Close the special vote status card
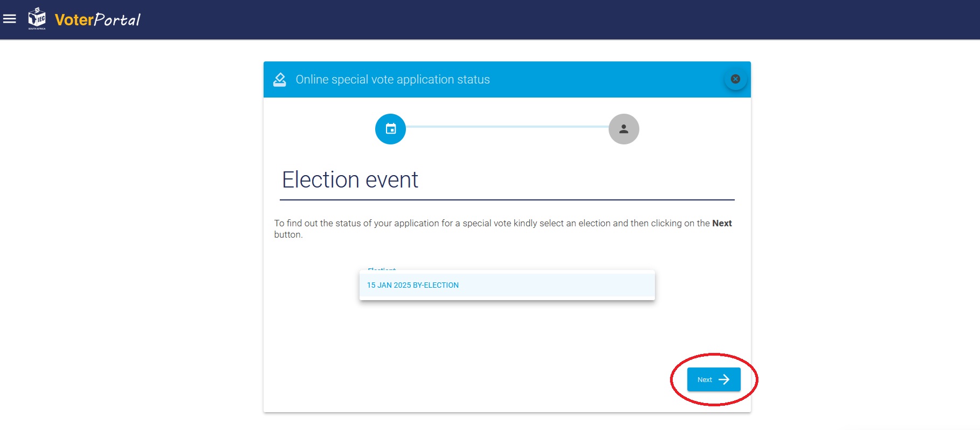The width and height of the screenshot is (980, 430). pyautogui.click(x=735, y=79)
